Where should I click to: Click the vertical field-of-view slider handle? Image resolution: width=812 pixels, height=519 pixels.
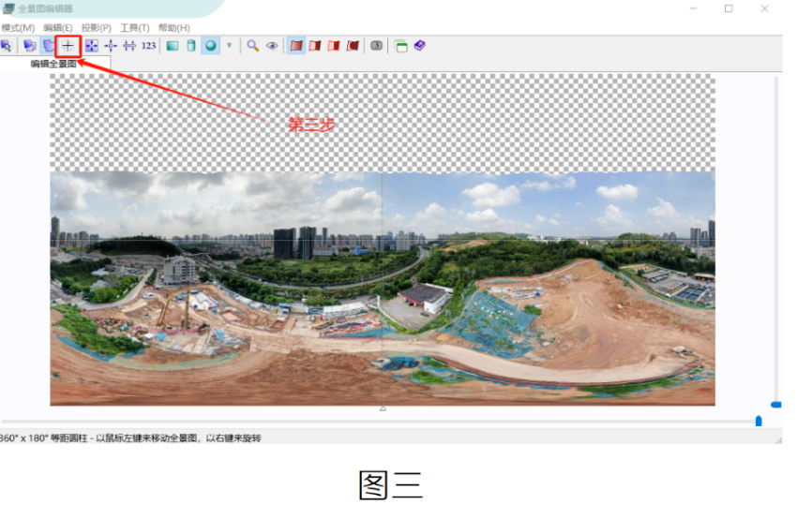pyautogui.click(x=775, y=405)
